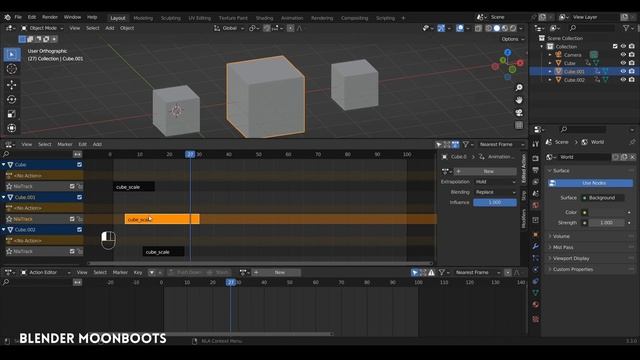Click the outliner filter funnel icon
The image size is (640, 360).
[626, 28]
